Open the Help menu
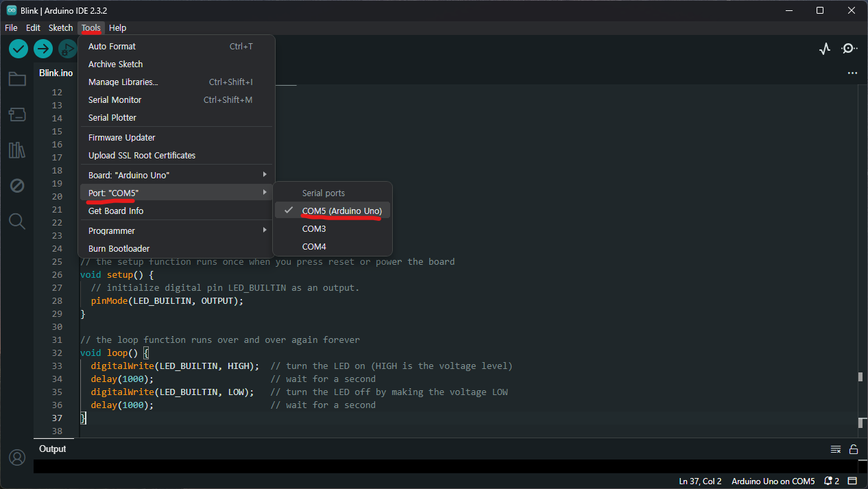The width and height of the screenshot is (868, 489). tap(117, 28)
